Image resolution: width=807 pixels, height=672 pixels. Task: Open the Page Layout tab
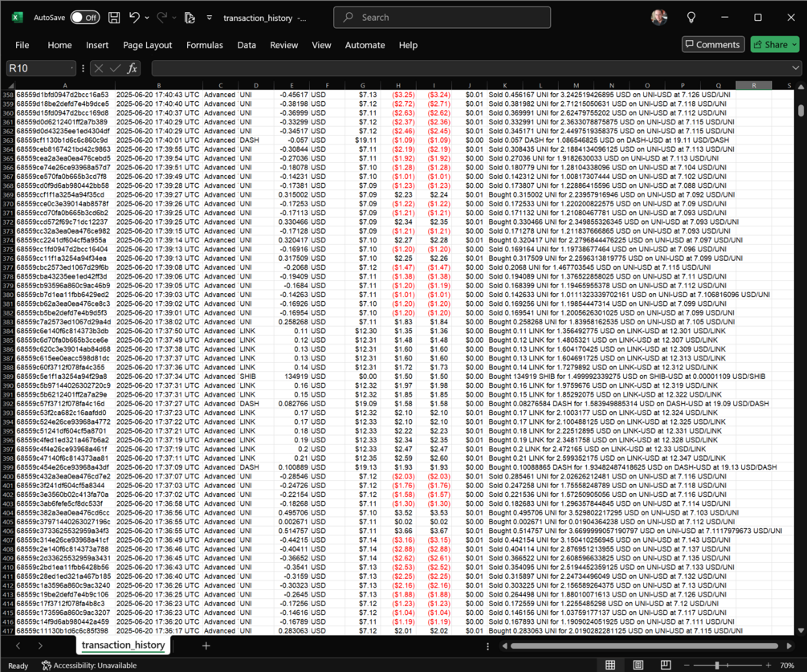147,45
